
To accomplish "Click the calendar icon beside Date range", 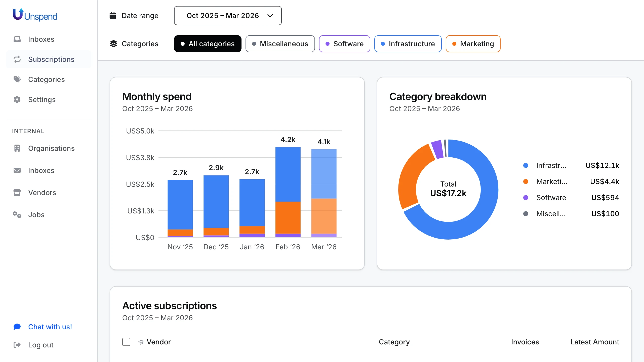I will click(113, 16).
